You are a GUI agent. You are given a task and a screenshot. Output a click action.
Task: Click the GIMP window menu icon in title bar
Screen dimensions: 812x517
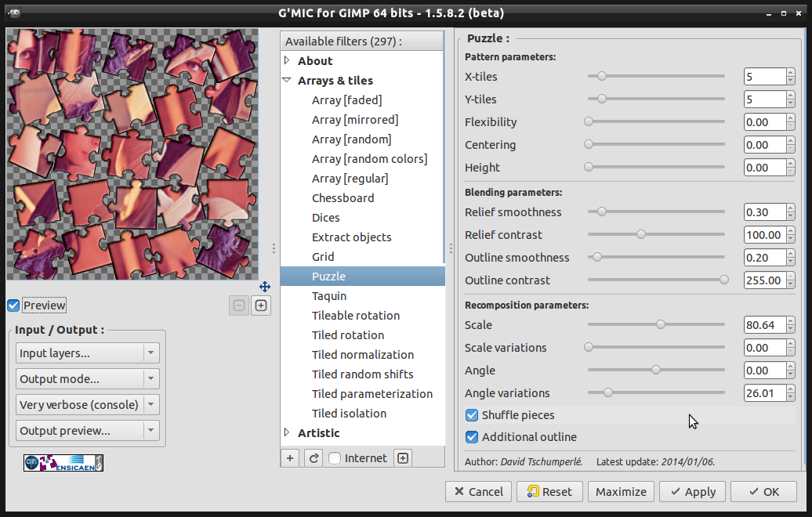pos(14,13)
